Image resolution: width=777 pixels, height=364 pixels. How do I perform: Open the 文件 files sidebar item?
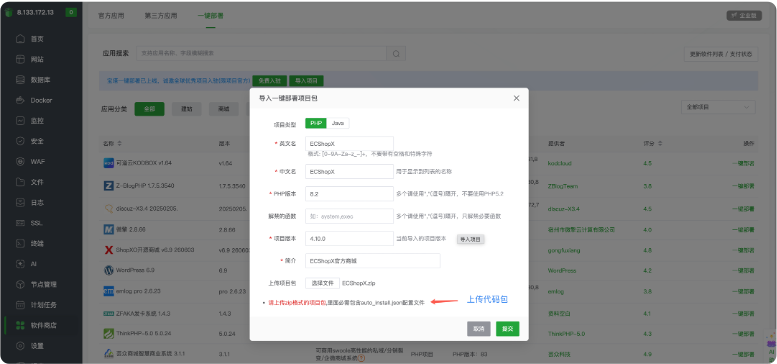click(x=37, y=182)
